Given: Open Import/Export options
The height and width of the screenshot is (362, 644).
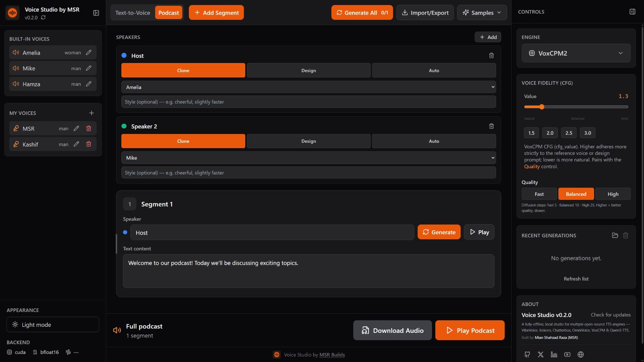Looking at the screenshot, I should tap(425, 13).
